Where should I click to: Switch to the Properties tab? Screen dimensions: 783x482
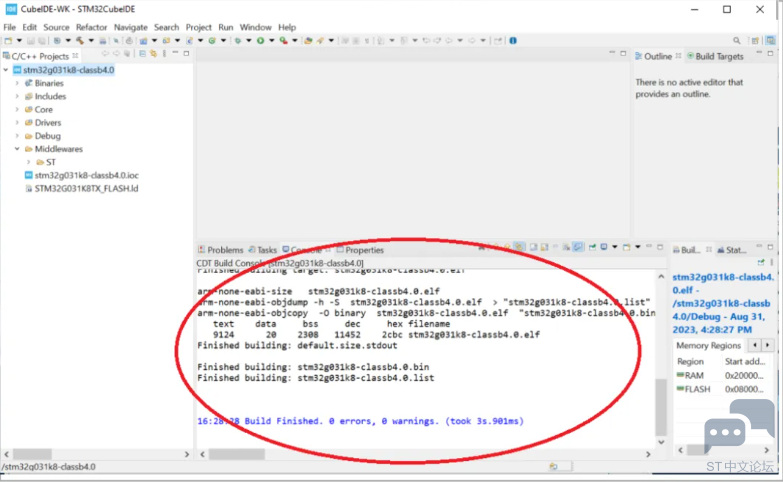(x=360, y=250)
